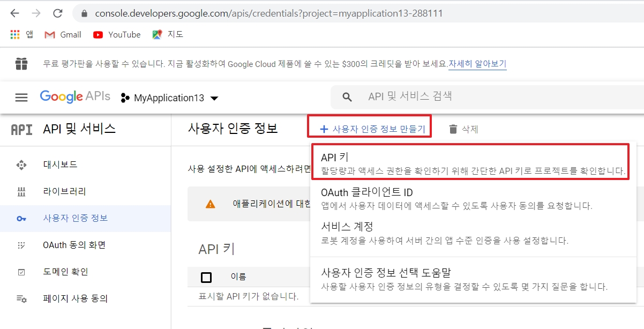The width and height of the screenshot is (644, 329).
Task: Click the 라이브러리 sidebar icon
Action: point(21,192)
